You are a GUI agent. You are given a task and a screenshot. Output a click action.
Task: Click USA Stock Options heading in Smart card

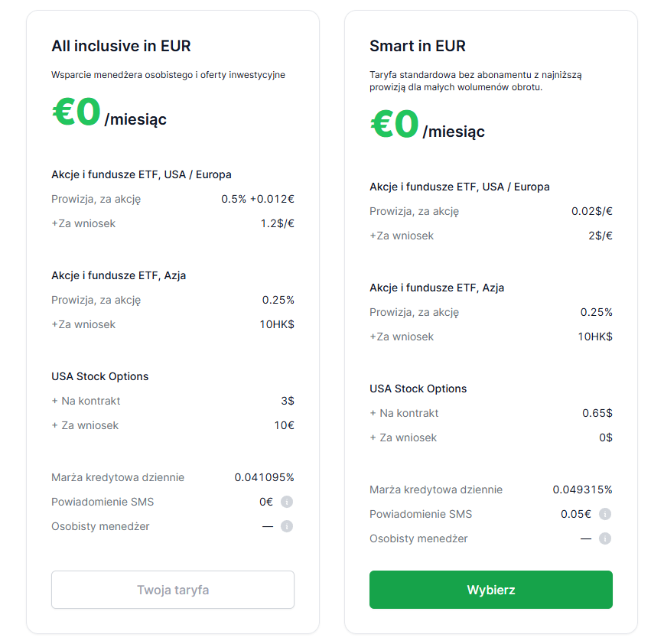click(418, 389)
